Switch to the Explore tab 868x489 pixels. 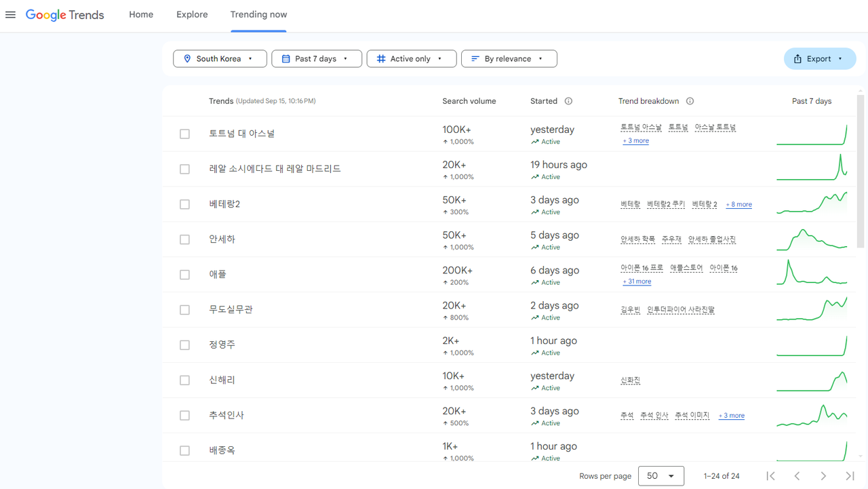tap(192, 15)
